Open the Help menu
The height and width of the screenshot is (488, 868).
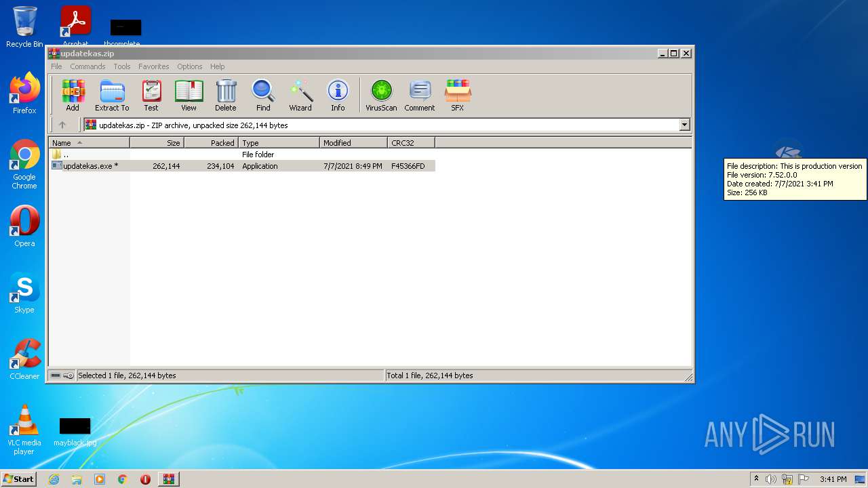point(217,66)
